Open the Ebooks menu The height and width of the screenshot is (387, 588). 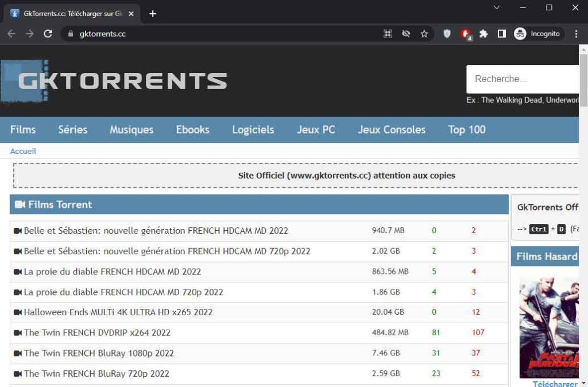click(193, 130)
